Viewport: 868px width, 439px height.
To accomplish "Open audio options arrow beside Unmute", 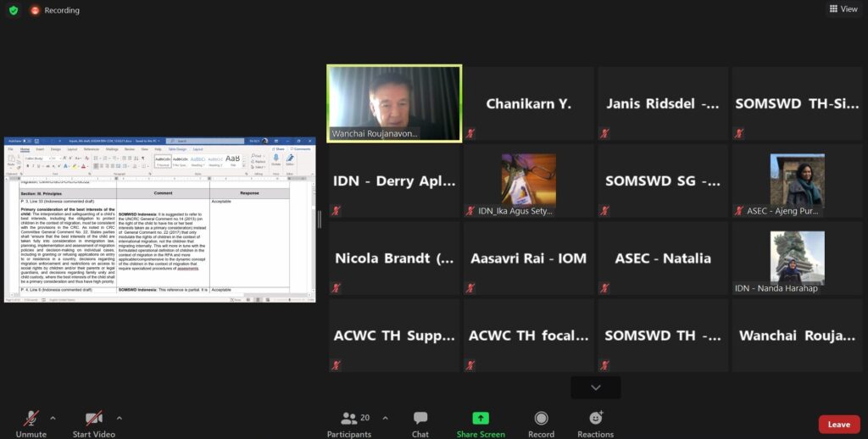I will point(53,418).
